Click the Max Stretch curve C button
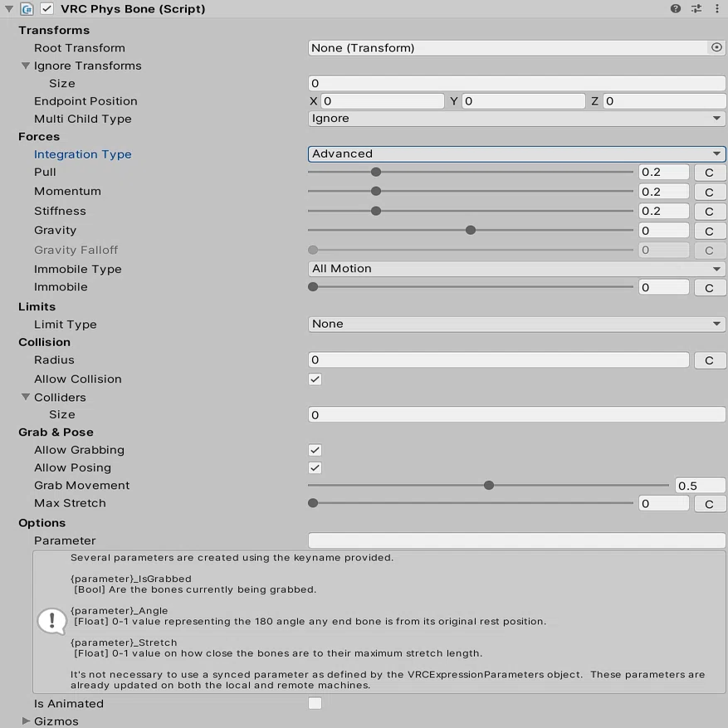728x728 pixels. tap(709, 504)
